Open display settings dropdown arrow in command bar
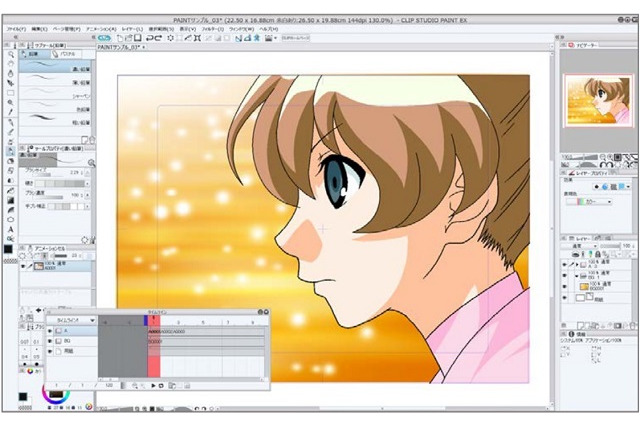Viewport: 640px width, 426px height. 276,38
